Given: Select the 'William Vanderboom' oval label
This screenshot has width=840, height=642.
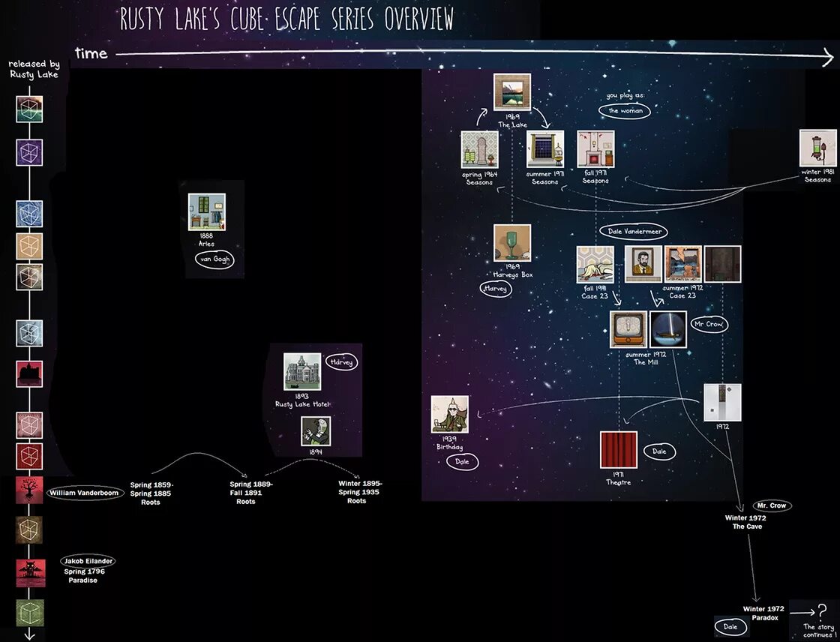Looking at the screenshot, I should 85,493.
